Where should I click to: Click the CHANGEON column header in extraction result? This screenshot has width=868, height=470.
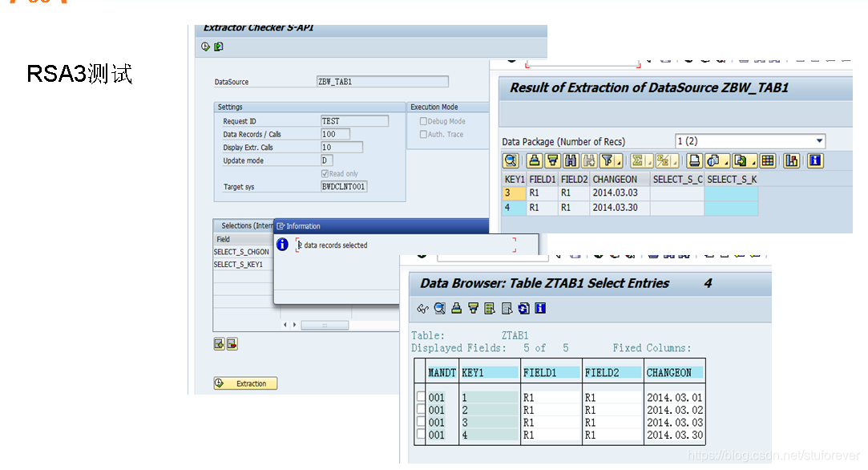619,180
